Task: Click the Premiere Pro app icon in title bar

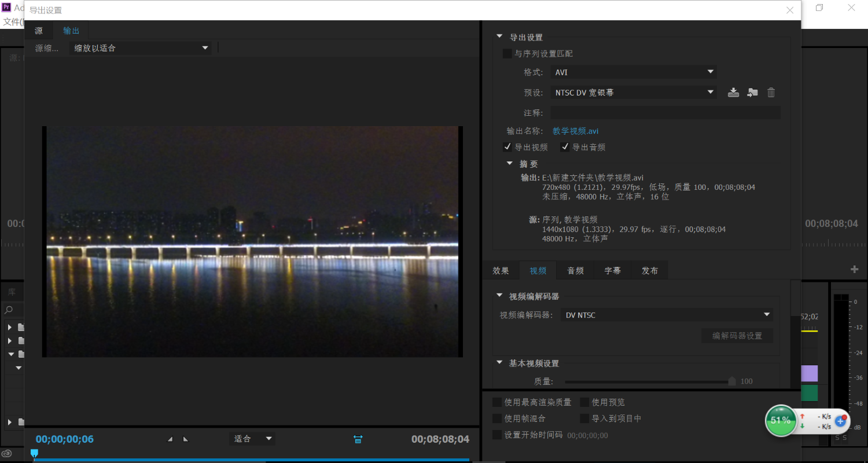Action: [x=7, y=8]
